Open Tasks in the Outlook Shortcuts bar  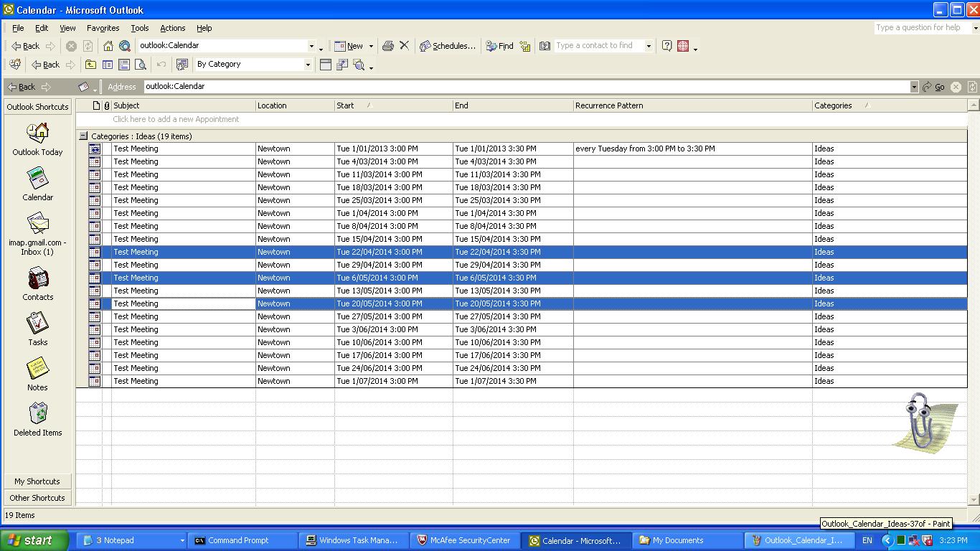coord(37,329)
